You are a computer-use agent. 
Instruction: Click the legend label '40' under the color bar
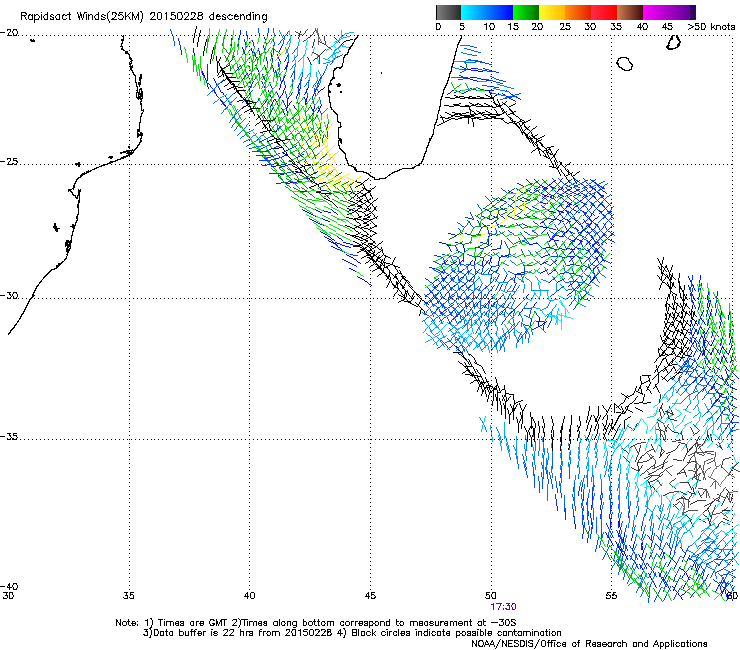click(642, 27)
